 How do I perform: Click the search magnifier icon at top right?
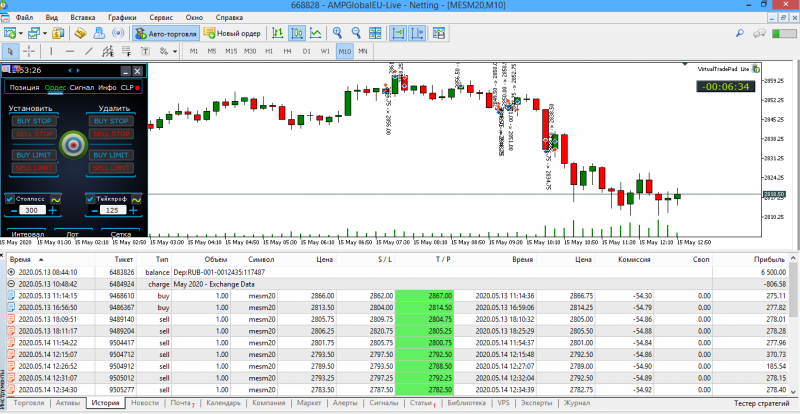point(740,33)
